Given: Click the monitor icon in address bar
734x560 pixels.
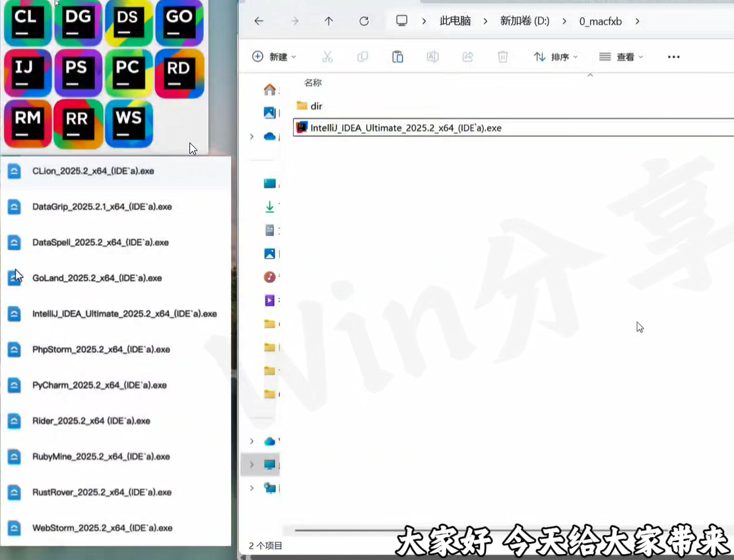Looking at the screenshot, I should pos(401,20).
